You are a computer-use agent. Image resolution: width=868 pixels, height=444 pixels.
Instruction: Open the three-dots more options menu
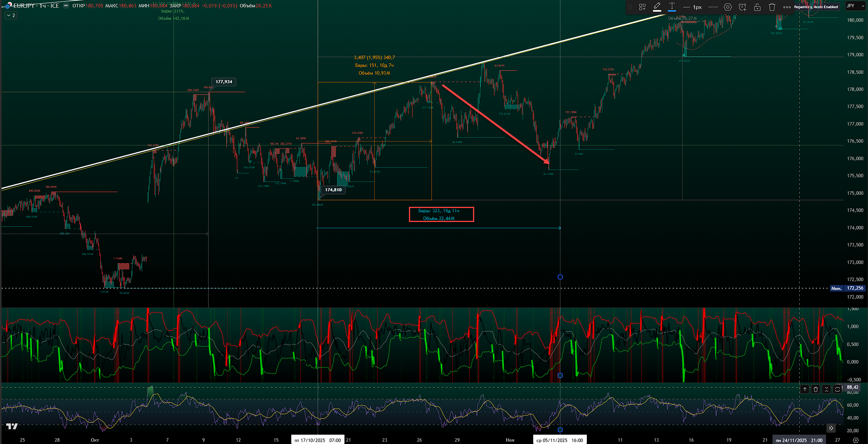point(787,7)
